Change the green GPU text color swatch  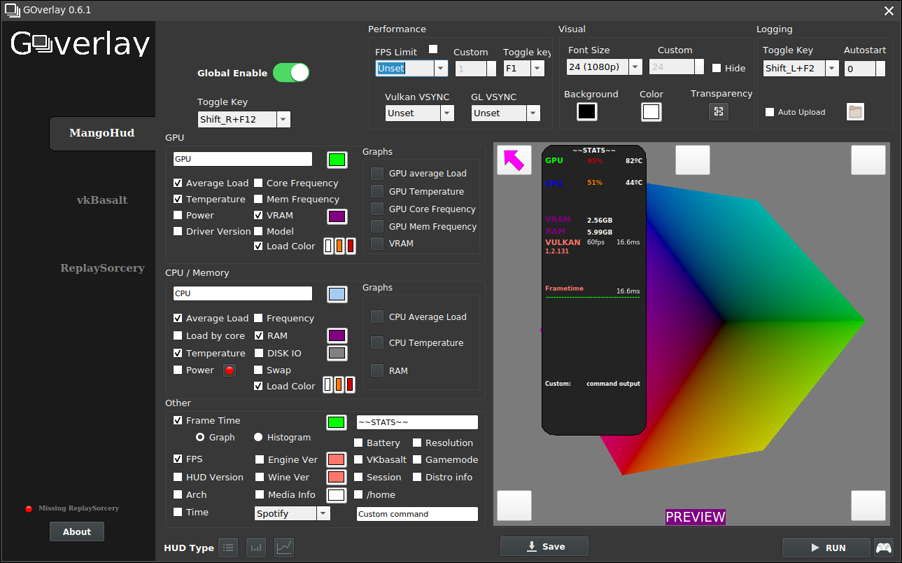(x=337, y=160)
